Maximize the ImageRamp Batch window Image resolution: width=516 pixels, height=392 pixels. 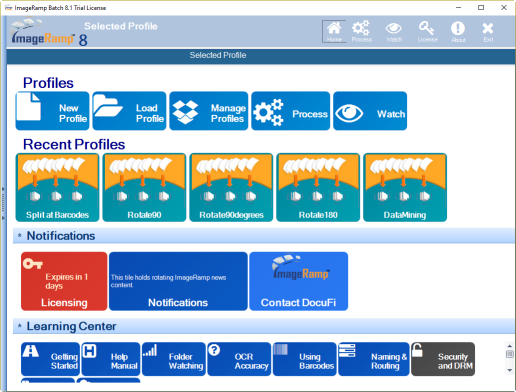(481, 7)
